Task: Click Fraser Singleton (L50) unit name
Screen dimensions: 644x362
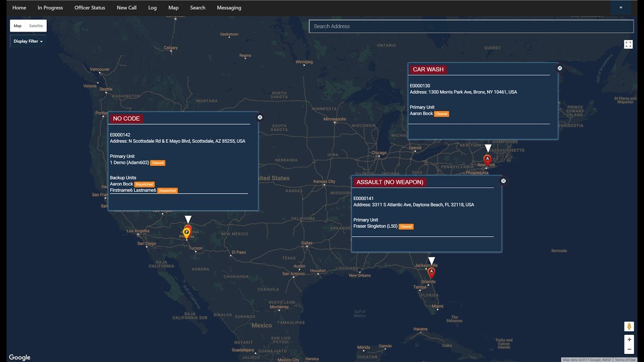Action: 375,226
